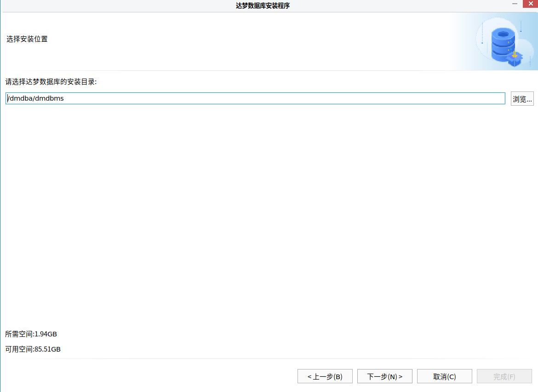
Task: Go back with 上一步(B) button
Action: coord(325,376)
